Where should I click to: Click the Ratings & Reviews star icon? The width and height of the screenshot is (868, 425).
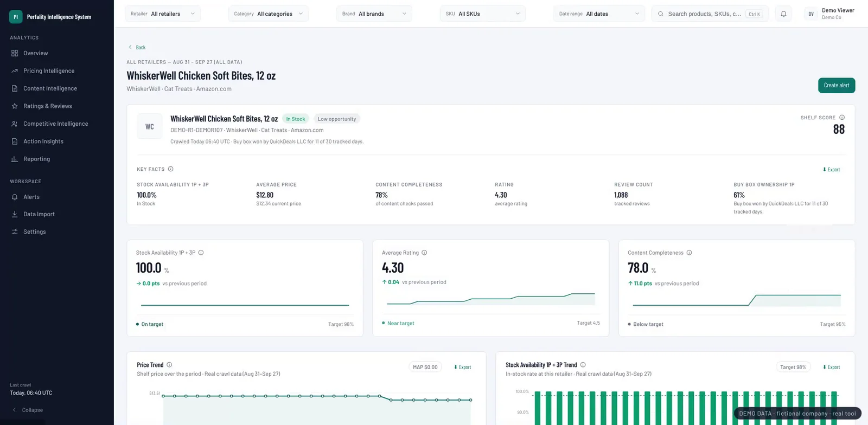(x=15, y=106)
